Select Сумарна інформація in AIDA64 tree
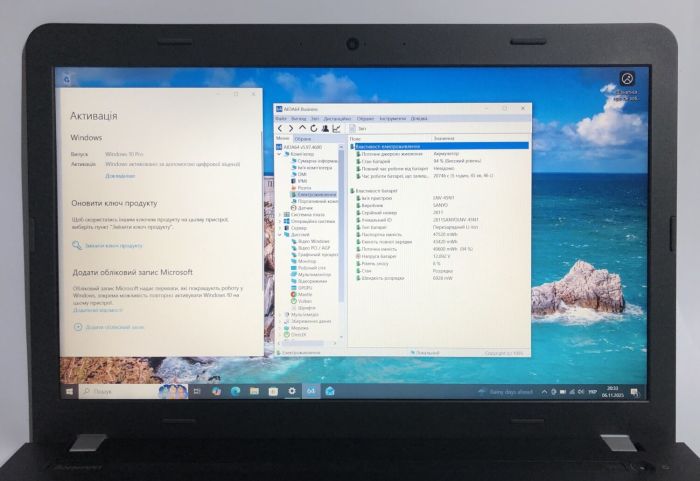700x481 pixels. [314, 161]
